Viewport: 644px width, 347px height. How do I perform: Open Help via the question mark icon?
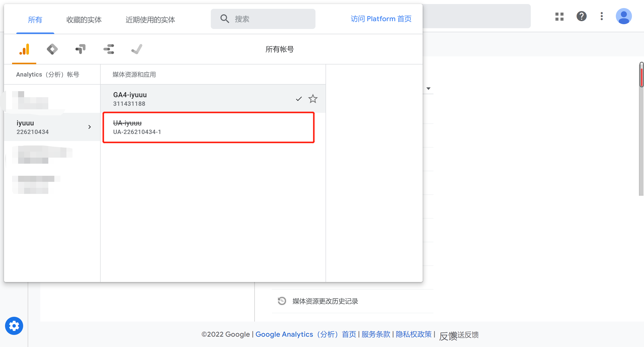click(x=581, y=16)
